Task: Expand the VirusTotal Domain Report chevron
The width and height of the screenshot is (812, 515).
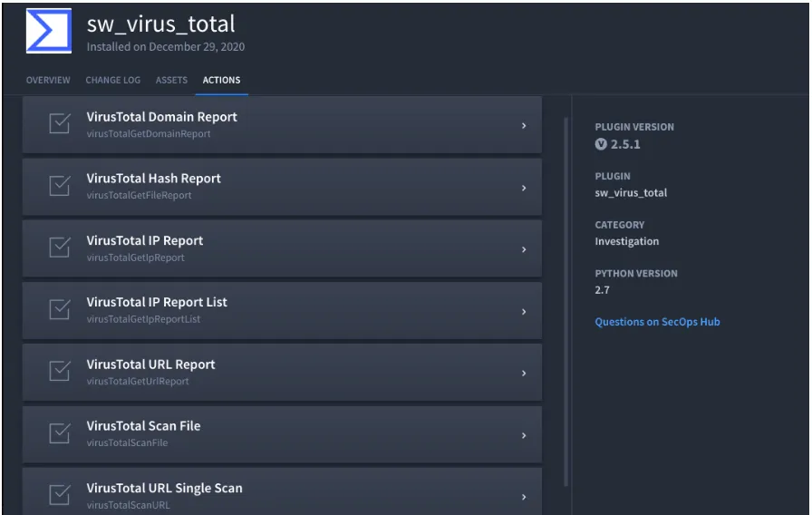Action: point(524,125)
